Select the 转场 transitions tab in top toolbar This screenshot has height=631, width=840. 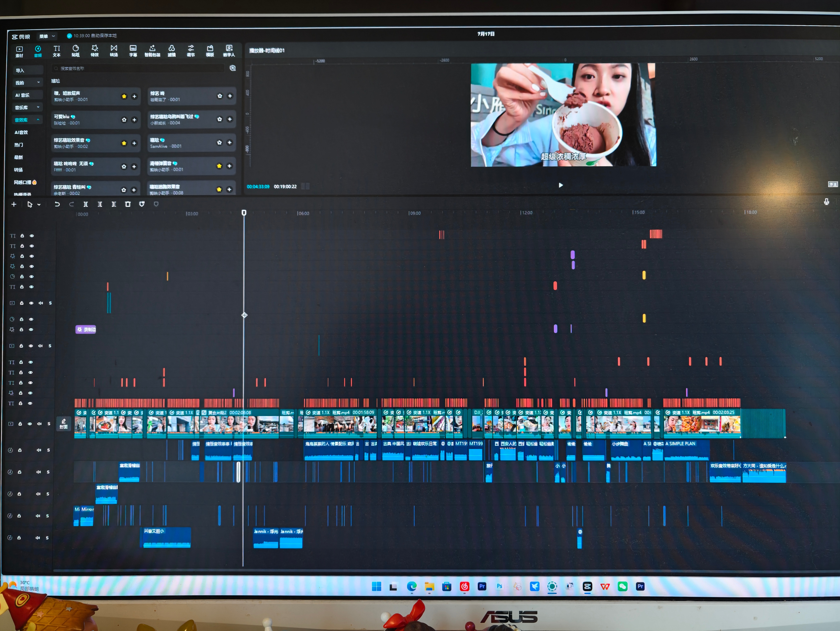[x=114, y=50]
